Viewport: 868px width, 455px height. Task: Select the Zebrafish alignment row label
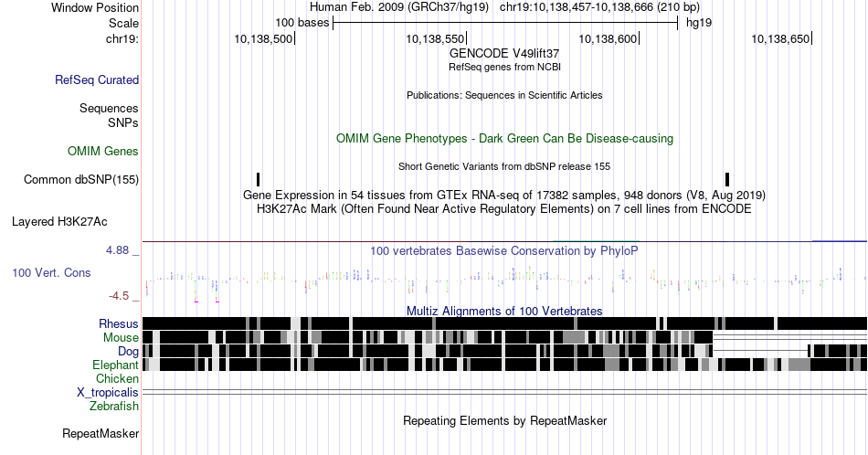[114, 406]
